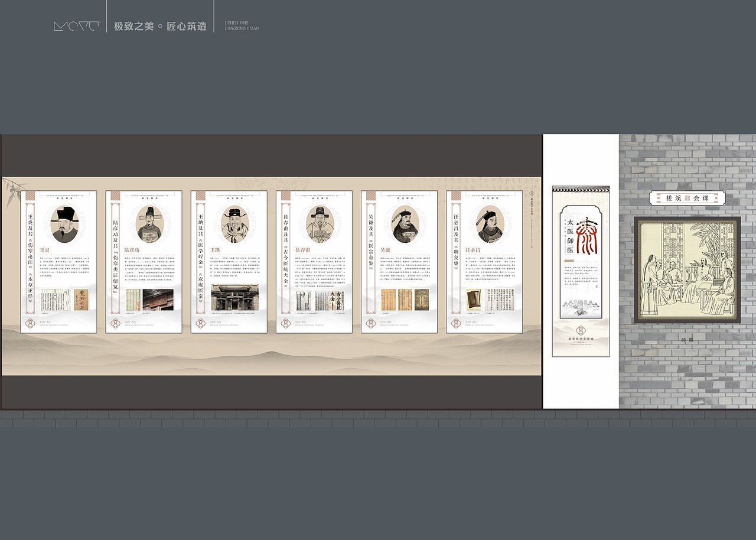
Task: Click the red seal character on the 太医御医 banner
Action: (586, 236)
